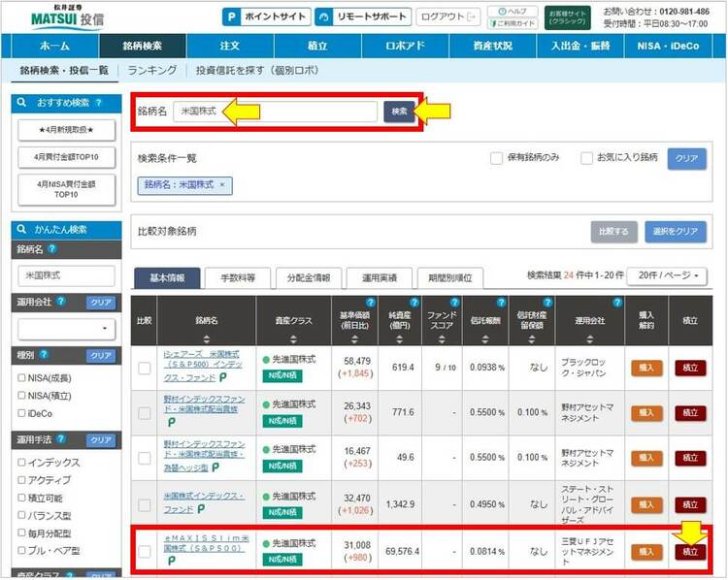Sort by 資産クラス column arrows
Image resolution: width=728 pixels, height=580 pixels.
click(293, 339)
